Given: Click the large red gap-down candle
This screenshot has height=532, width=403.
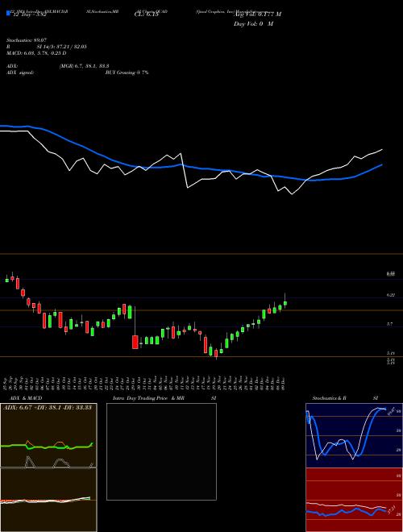Looking at the screenshot, I should (x=135, y=342).
